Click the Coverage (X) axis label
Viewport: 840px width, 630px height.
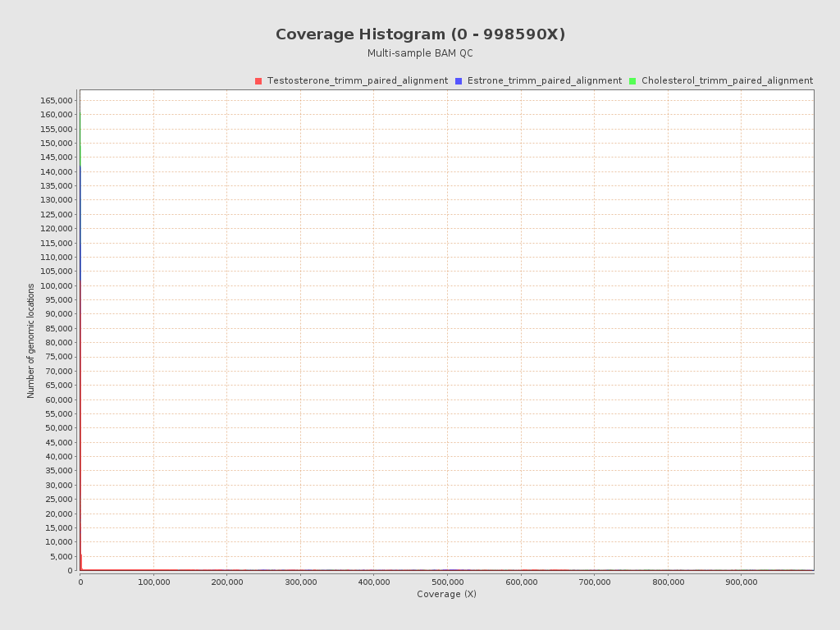click(x=446, y=594)
